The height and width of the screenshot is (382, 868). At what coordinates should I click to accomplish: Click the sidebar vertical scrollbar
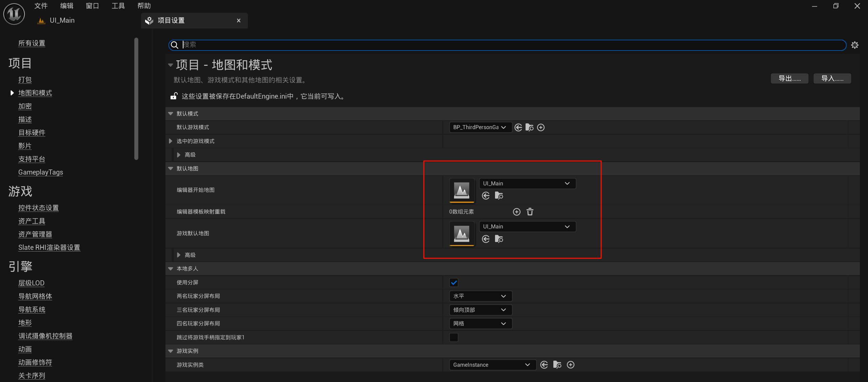pyautogui.click(x=136, y=99)
